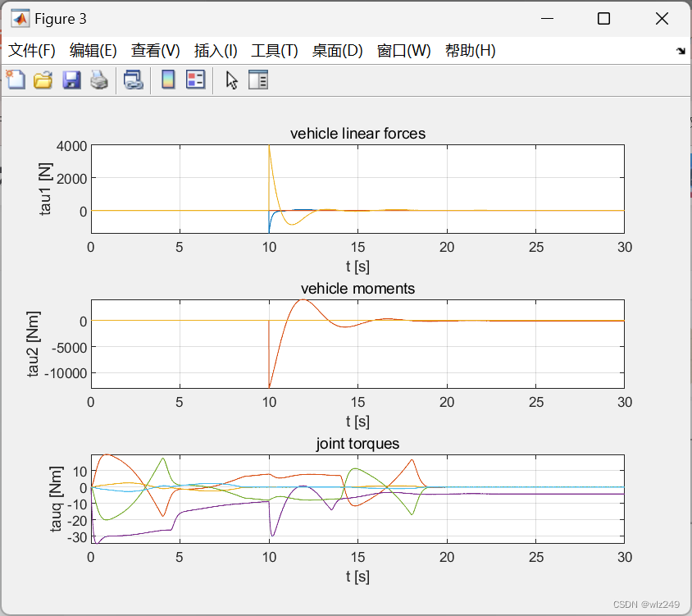Select the 'vehicle moments' plot title
This screenshot has width=692, height=616.
pos(357,289)
